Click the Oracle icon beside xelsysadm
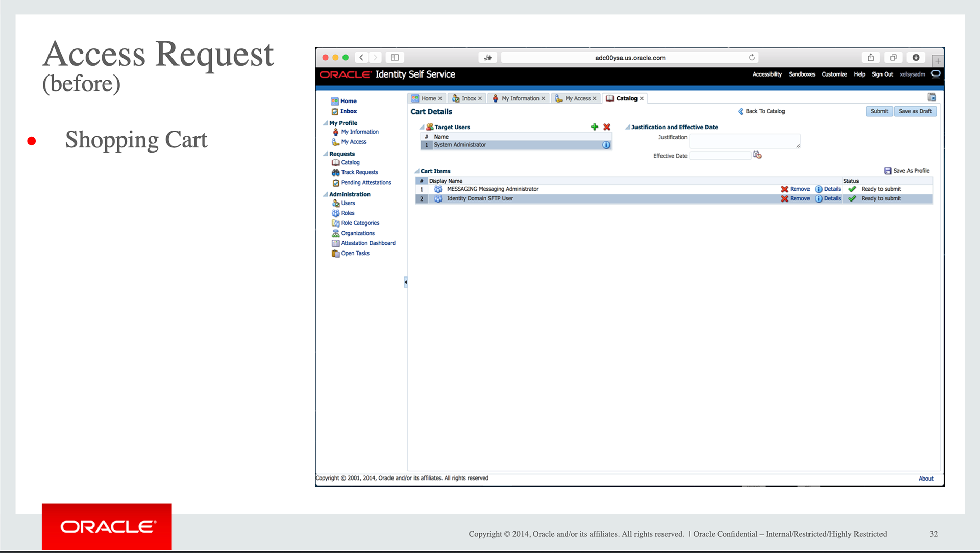The image size is (980, 553). pos(936,74)
